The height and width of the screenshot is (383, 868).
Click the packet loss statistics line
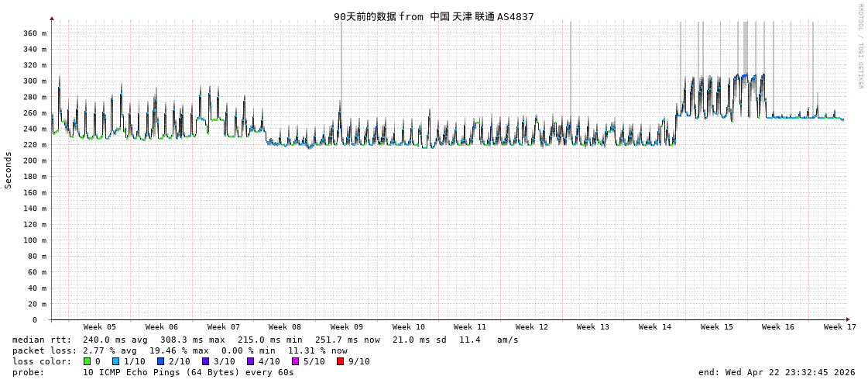pyautogui.click(x=180, y=350)
